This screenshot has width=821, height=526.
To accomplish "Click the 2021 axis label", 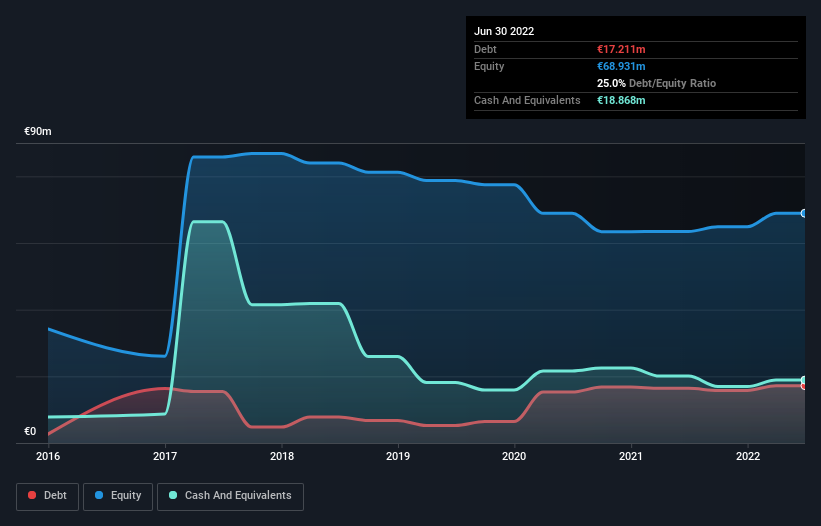I will pyautogui.click(x=631, y=456).
